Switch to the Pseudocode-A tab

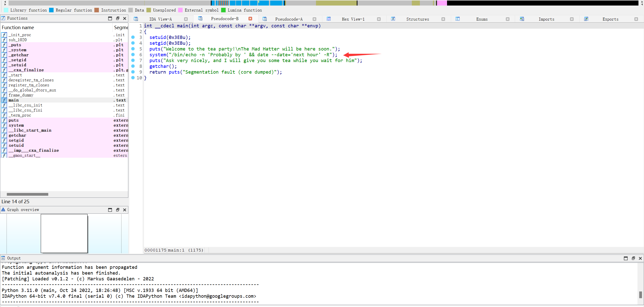(289, 19)
